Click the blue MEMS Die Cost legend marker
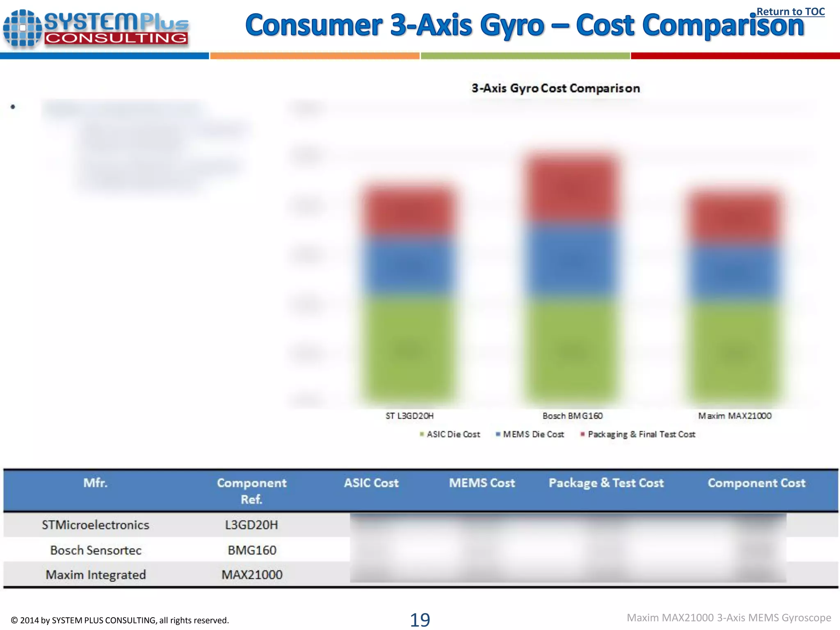The height and width of the screenshot is (630, 840). tap(498, 434)
